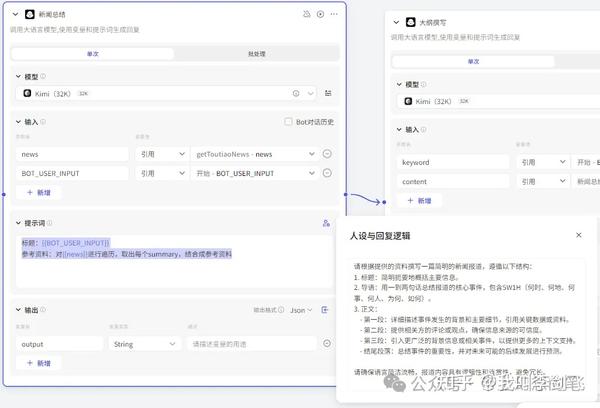Open the three-dot menu of 新闻总结 node

334,14
